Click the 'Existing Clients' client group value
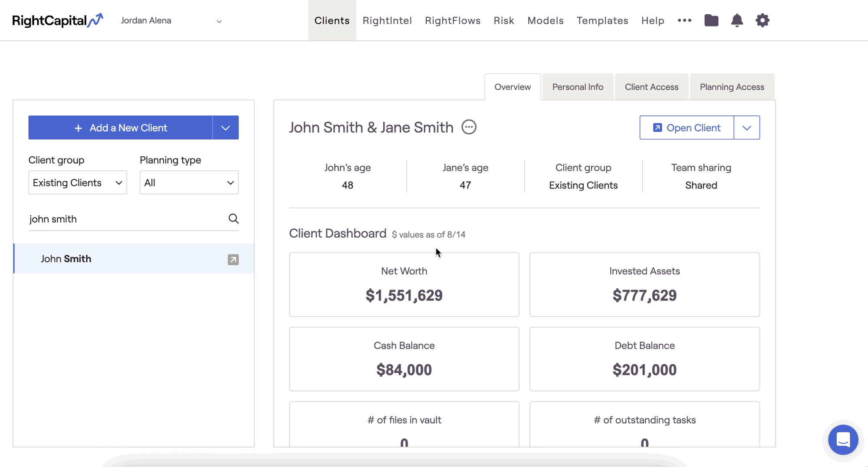The width and height of the screenshot is (868, 467). 583,185
